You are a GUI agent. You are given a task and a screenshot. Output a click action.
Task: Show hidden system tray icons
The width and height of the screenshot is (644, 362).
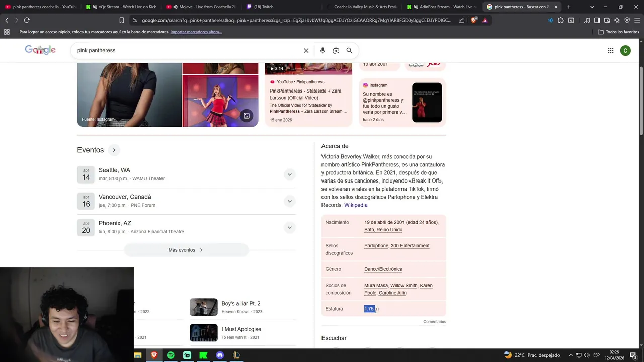coord(571,355)
